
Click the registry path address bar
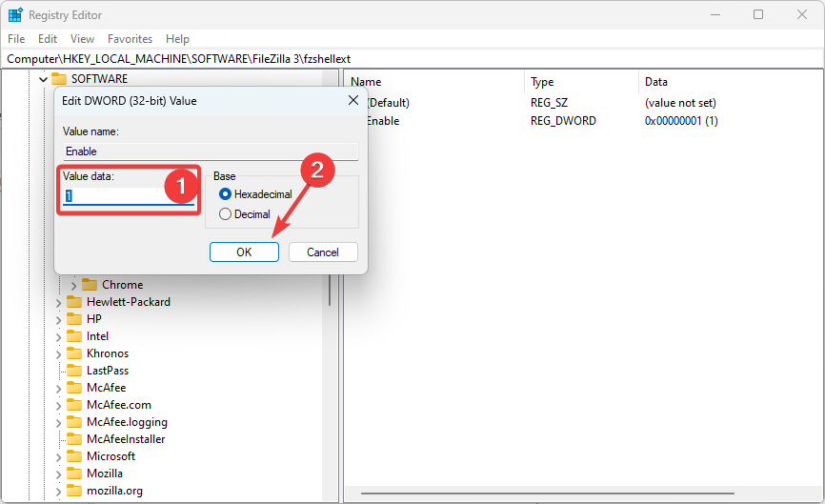point(412,59)
